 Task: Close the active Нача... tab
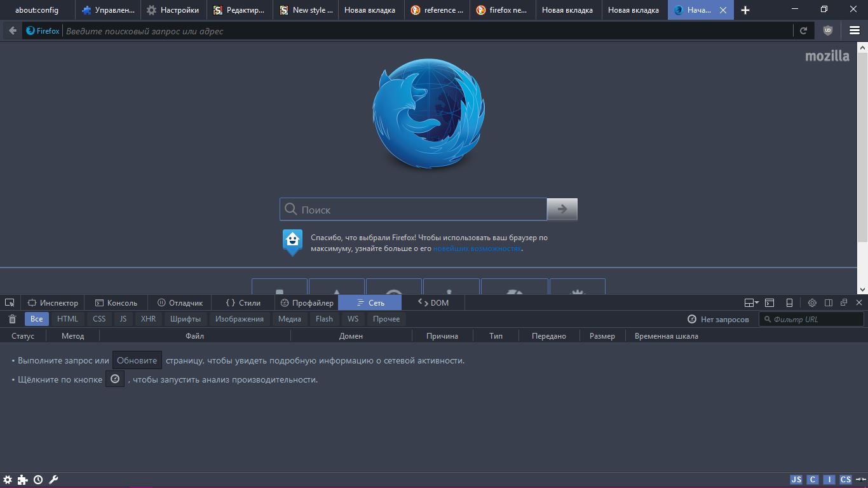pos(722,10)
